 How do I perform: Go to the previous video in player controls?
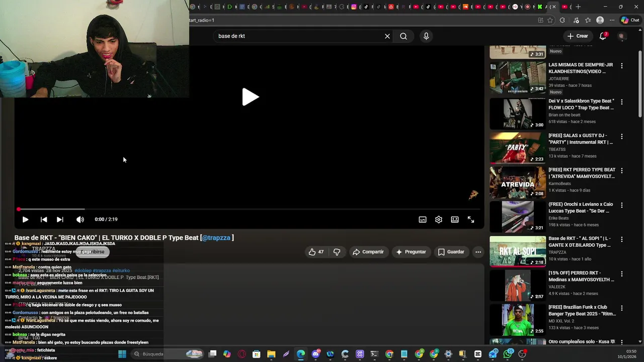[44, 219]
